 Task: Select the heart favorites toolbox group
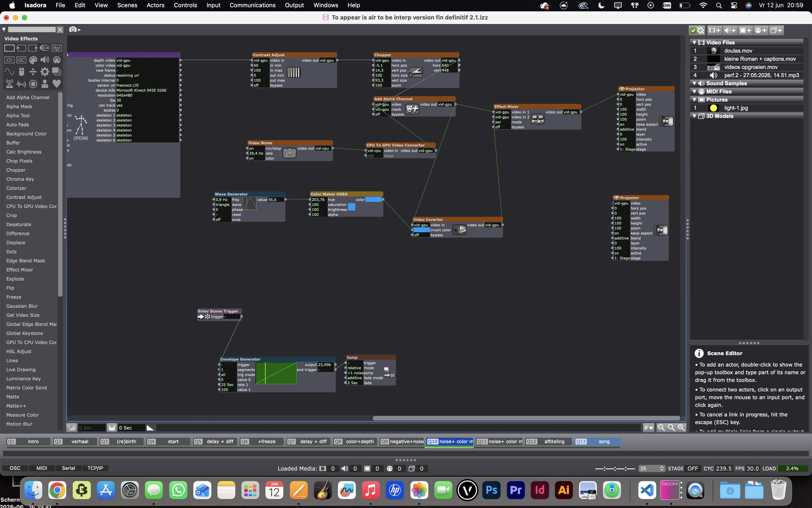pyautogui.click(x=56, y=83)
